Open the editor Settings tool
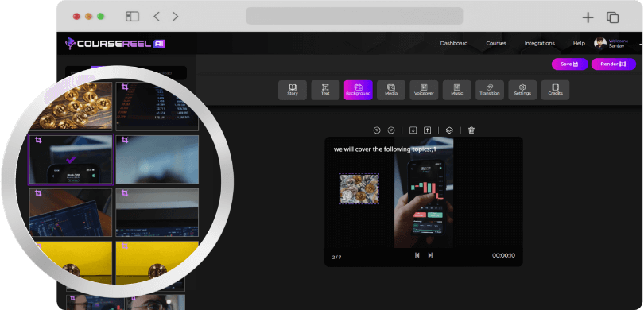644x310 pixels. [522, 90]
